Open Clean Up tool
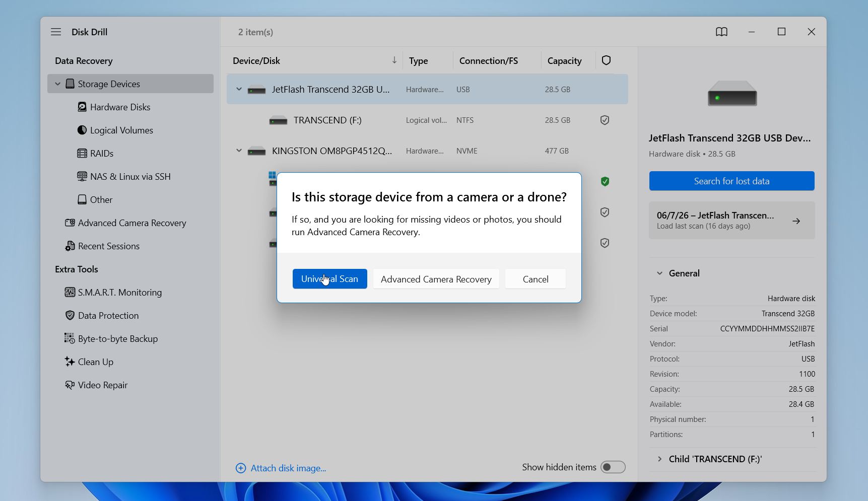The image size is (868, 501). click(96, 362)
